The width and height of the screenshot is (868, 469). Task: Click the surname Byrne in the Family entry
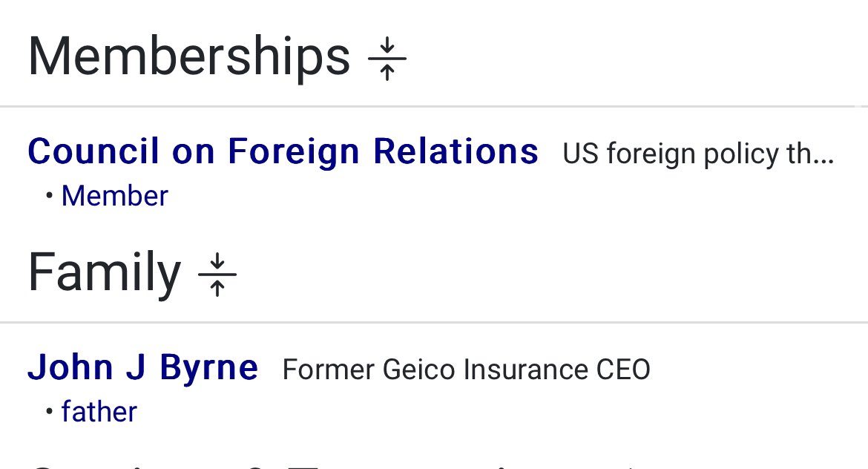click(x=208, y=367)
